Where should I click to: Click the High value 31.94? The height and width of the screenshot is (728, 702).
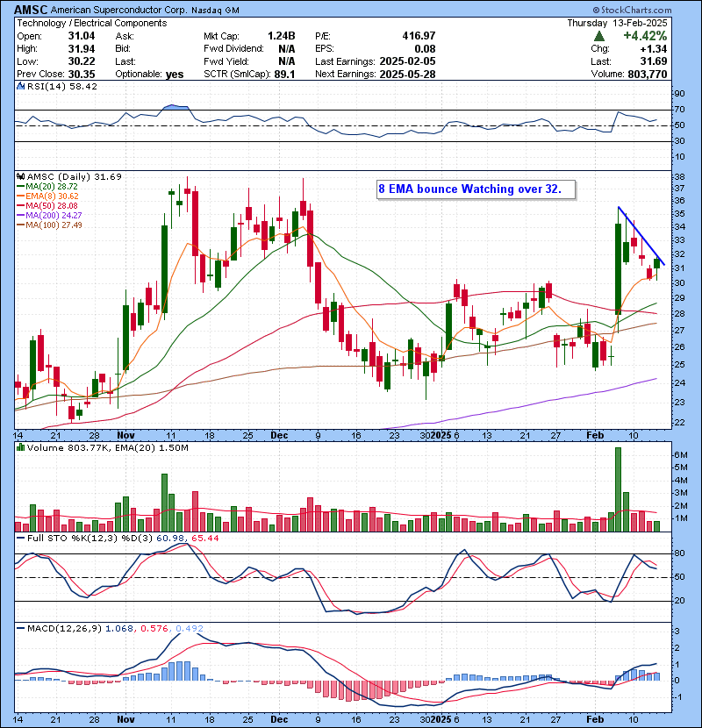click(82, 49)
